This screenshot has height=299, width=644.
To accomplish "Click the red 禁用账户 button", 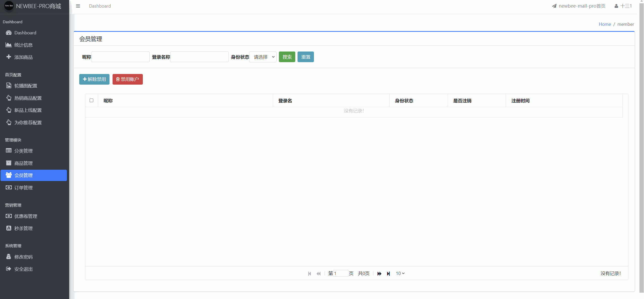I will coord(127,79).
